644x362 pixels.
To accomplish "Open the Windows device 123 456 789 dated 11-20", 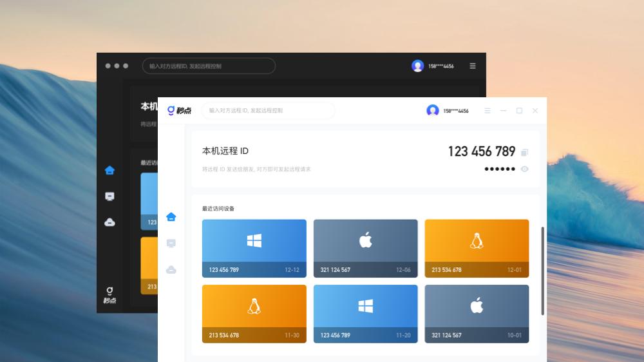I will [366, 314].
